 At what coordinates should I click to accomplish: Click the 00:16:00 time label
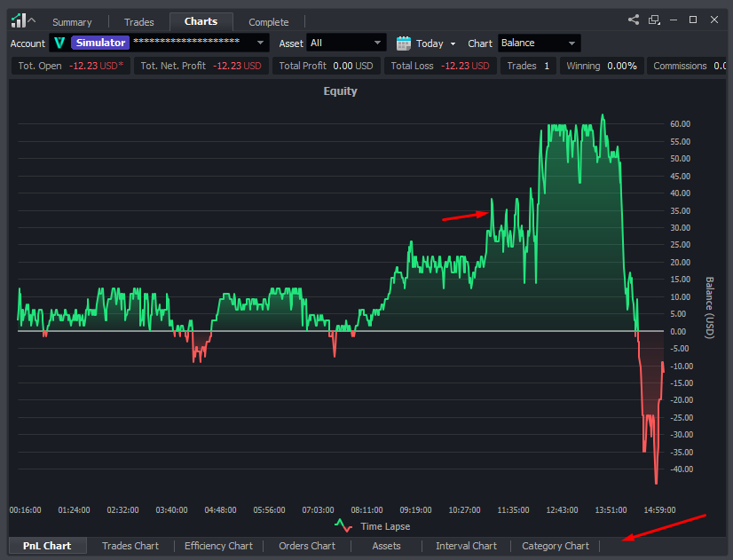point(25,510)
